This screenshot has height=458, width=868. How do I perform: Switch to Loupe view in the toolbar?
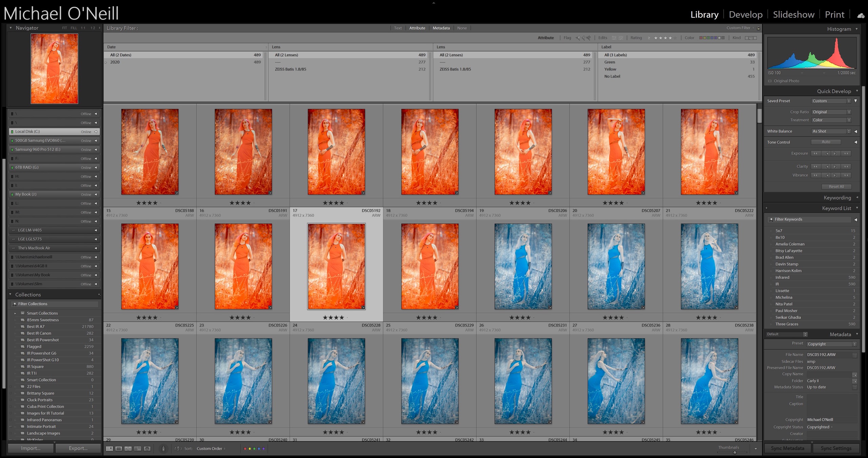tap(119, 449)
